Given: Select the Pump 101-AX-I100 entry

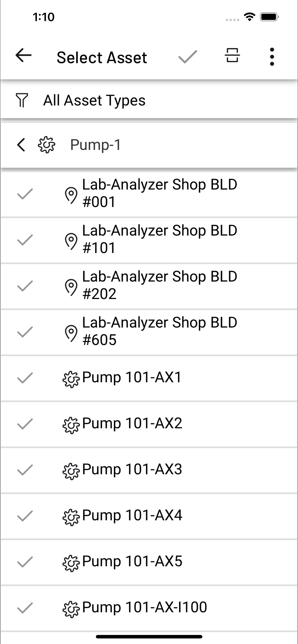Looking at the screenshot, I should 149,608.
